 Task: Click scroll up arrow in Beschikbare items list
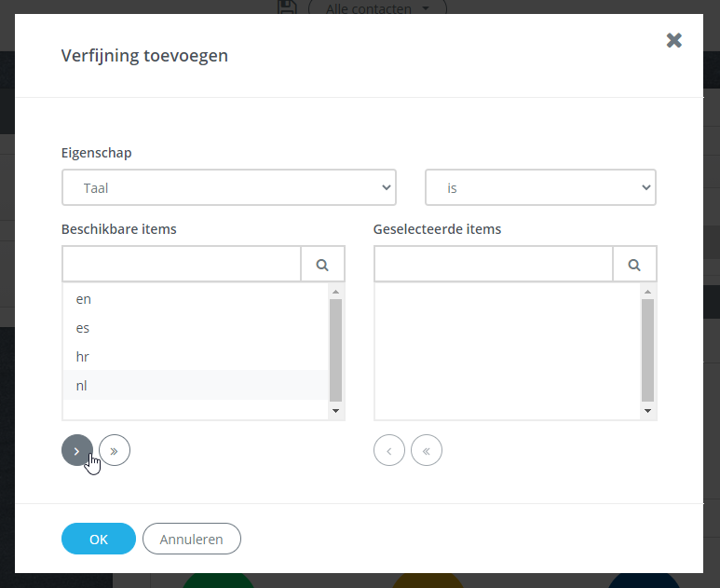[335, 292]
